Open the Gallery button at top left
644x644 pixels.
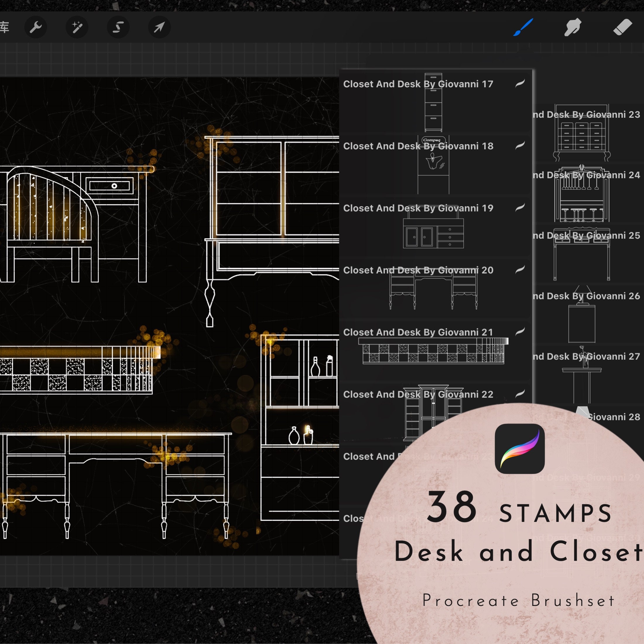coord(4,27)
